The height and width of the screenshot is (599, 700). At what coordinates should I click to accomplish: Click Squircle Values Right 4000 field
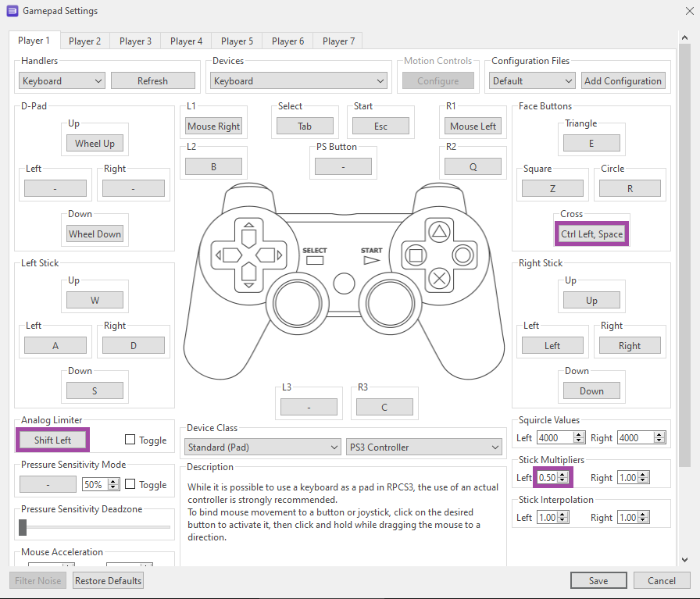coord(641,437)
